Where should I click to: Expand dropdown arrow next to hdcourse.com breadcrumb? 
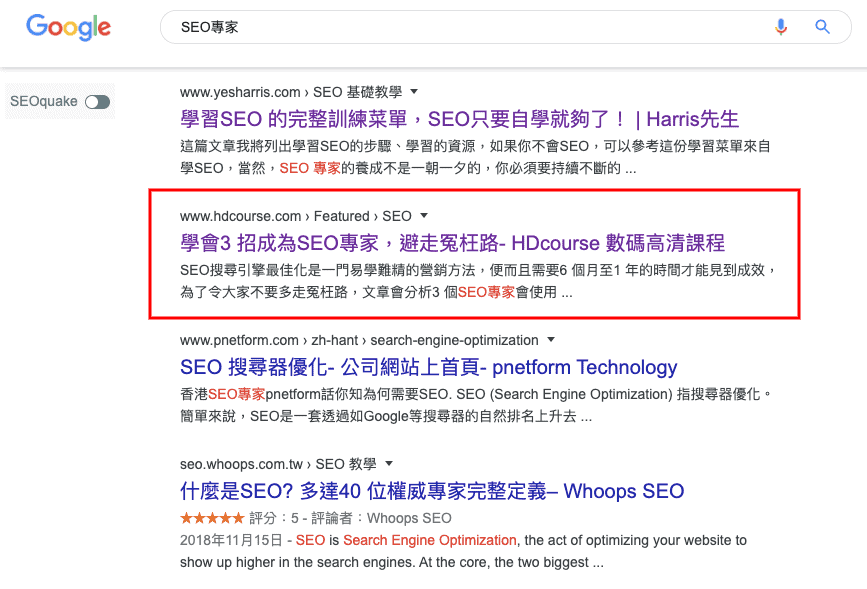pyautogui.click(x=424, y=216)
